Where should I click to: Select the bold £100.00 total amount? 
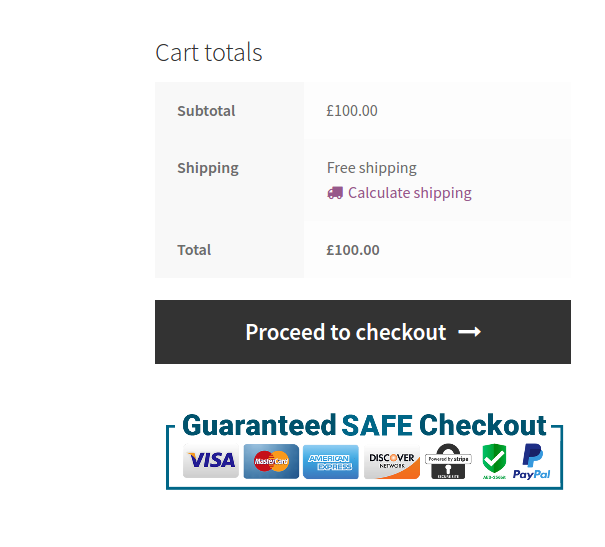click(x=353, y=250)
